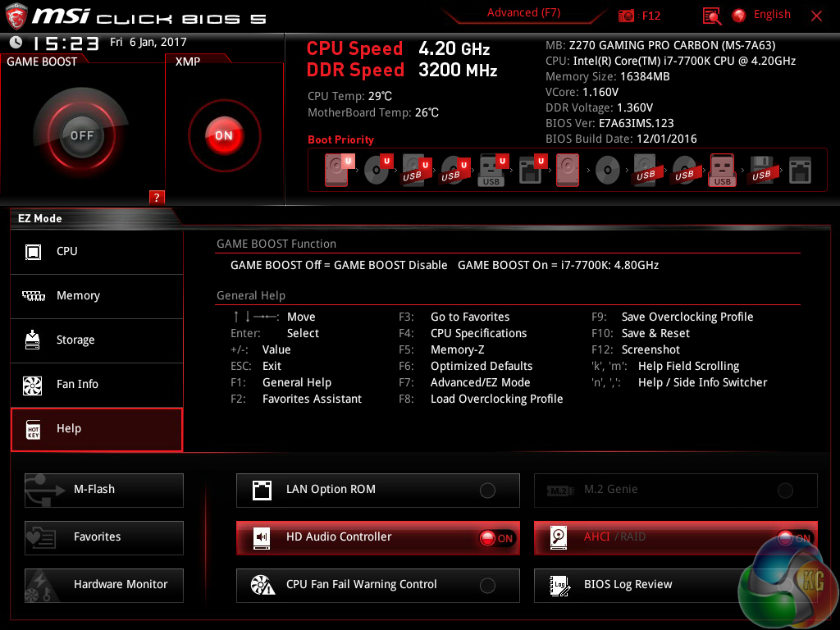
Task: Click the MB: Z270 GAMING PRO CARBON line
Action: point(660,46)
